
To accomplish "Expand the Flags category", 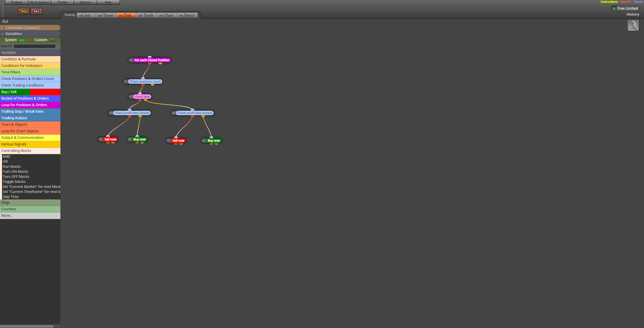I will coord(30,202).
